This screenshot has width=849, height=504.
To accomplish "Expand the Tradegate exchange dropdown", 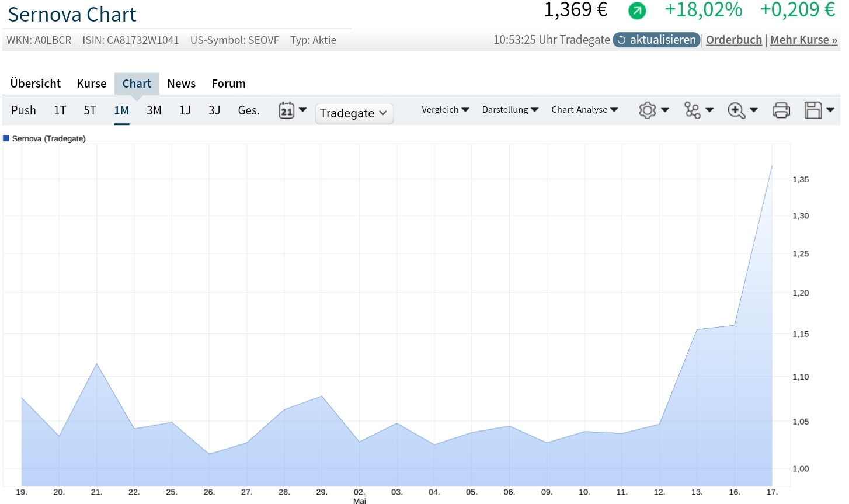I will point(354,113).
